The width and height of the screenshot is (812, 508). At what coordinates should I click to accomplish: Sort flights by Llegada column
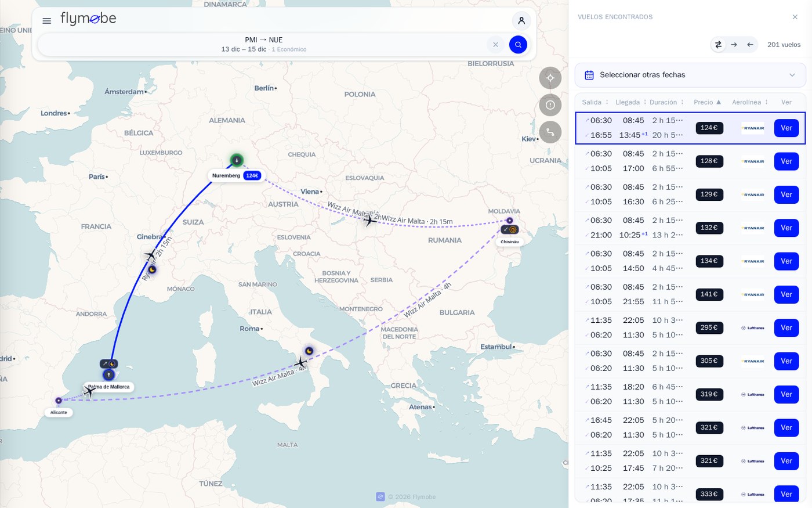(631, 102)
